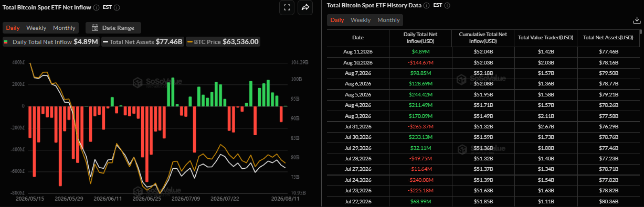Screen dimensions: 644x207
Task: Click the $2.11B value traded cell
Action: [545, 116]
